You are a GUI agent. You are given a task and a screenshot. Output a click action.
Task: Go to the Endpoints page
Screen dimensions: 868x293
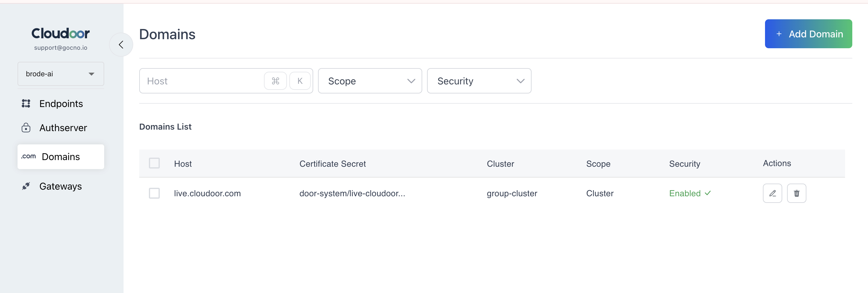pyautogui.click(x=61, y=104)
